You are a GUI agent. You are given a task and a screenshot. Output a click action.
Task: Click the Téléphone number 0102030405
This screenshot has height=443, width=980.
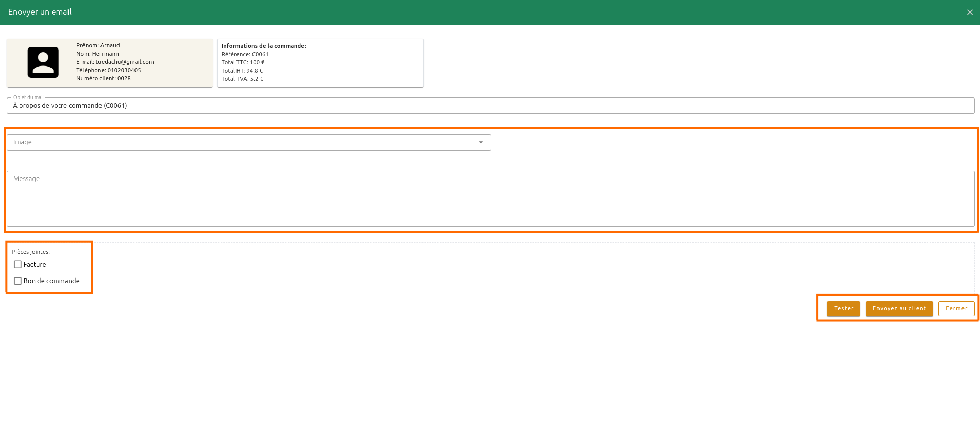point(124,70)
